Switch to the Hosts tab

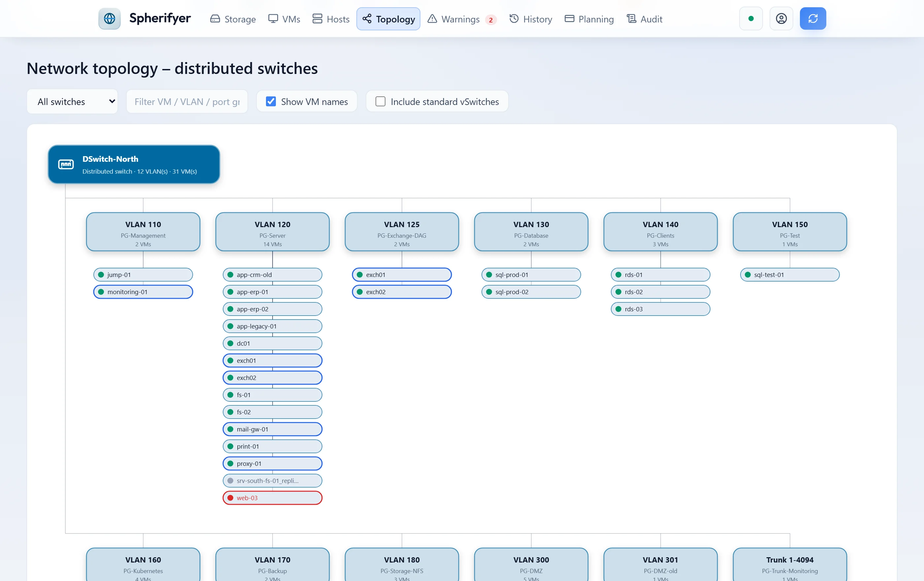pyautogui.click(x=331, y=19)
